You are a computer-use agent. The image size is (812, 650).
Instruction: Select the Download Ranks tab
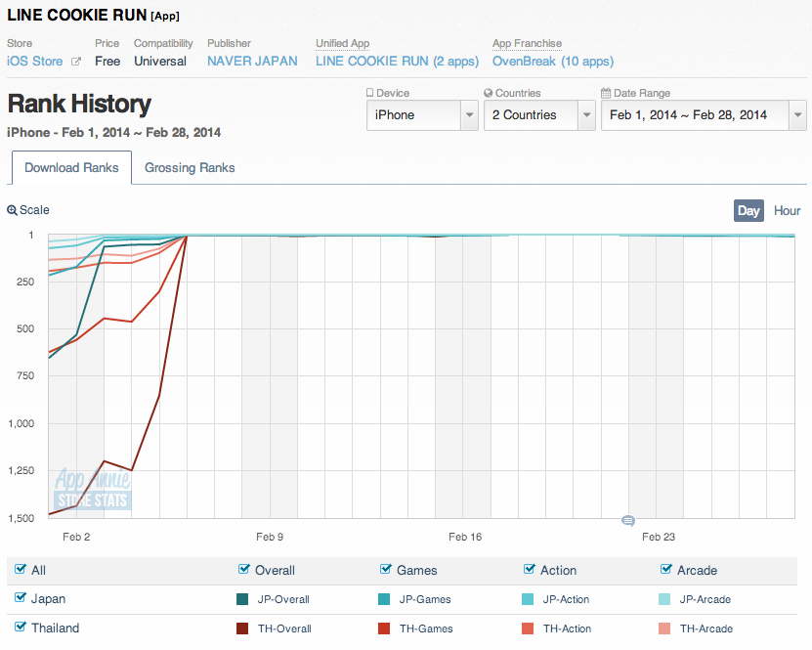pyautogui.click(x=71, y=168)
